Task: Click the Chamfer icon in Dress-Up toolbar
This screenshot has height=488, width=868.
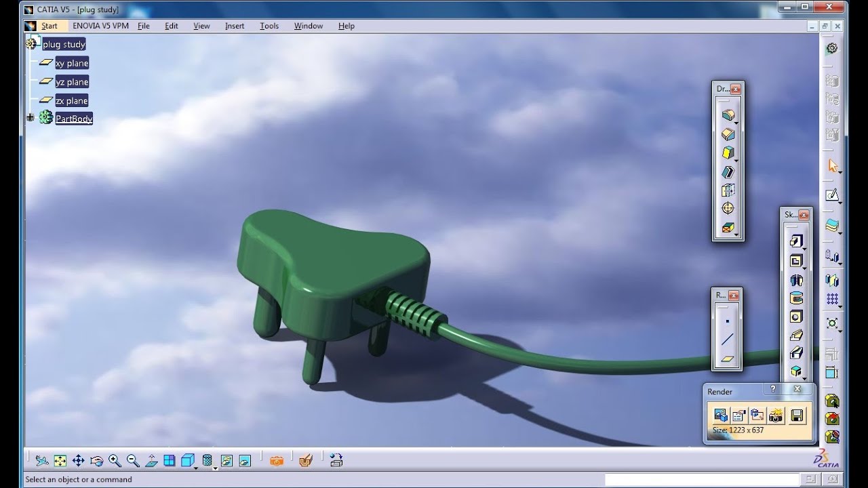Action: click(728, 134)
